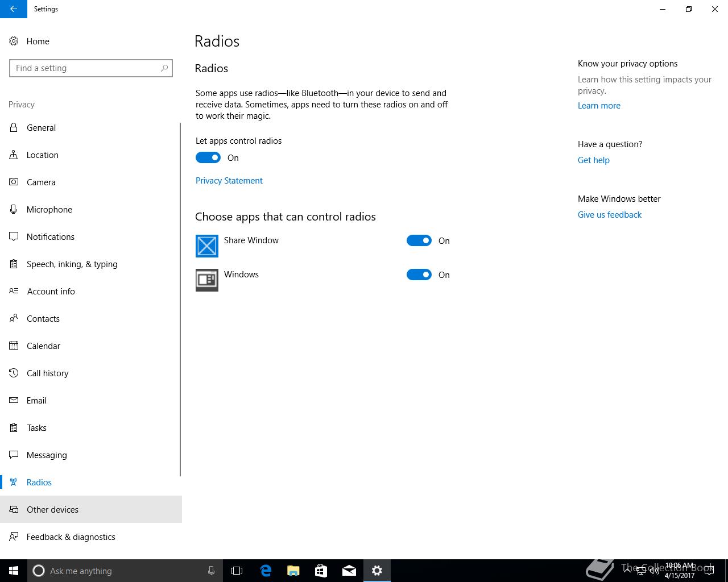This screenshot has width=728, height=582.
Task: Turn off Let apps control radios
Action: pyautogui.click(x=208, y=157)
